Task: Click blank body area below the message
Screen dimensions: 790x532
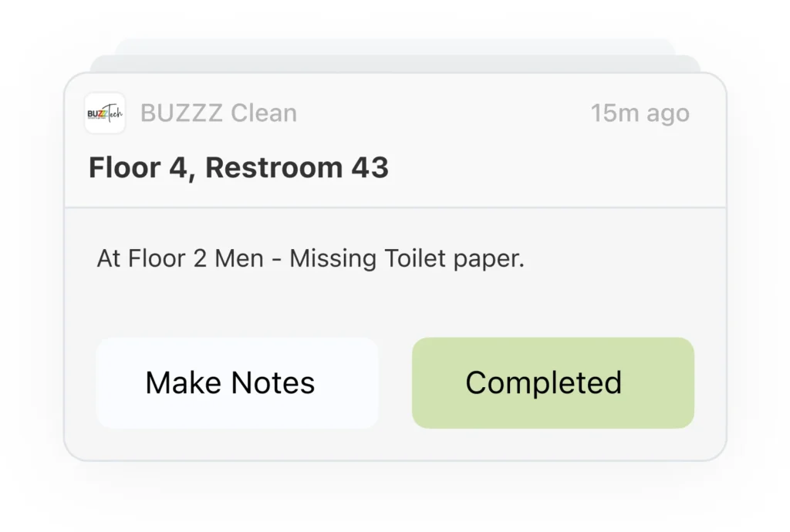Action: coord(395,305)
